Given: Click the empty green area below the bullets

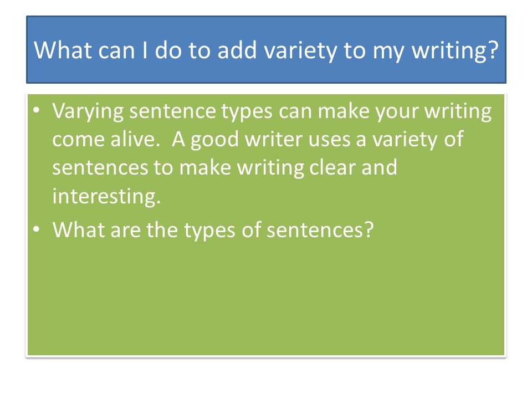Looking at the screenshot, I should [x=266, y=299].
